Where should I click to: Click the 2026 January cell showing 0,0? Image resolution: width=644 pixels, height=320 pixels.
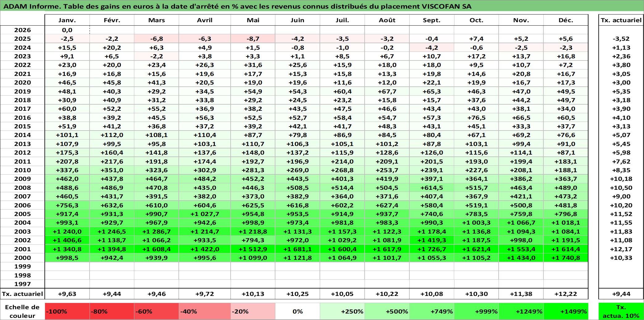[67, 30]
